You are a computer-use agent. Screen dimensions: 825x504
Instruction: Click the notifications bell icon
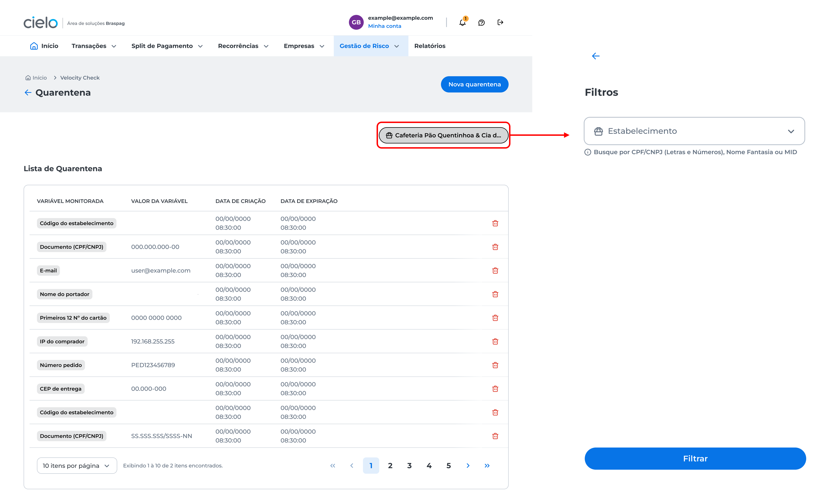[x=462, y=22]
